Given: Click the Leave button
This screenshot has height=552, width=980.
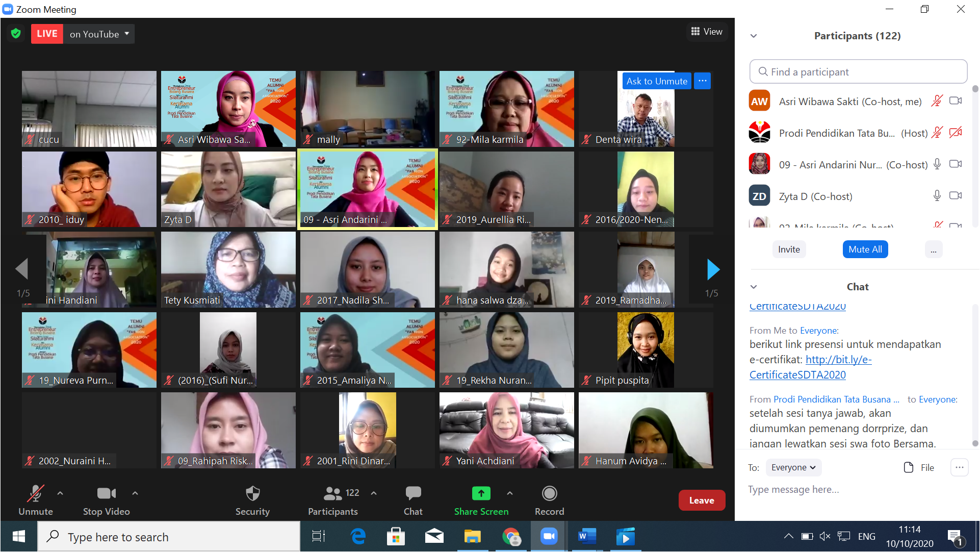Looking at the screenshot, I should point(702,500).
